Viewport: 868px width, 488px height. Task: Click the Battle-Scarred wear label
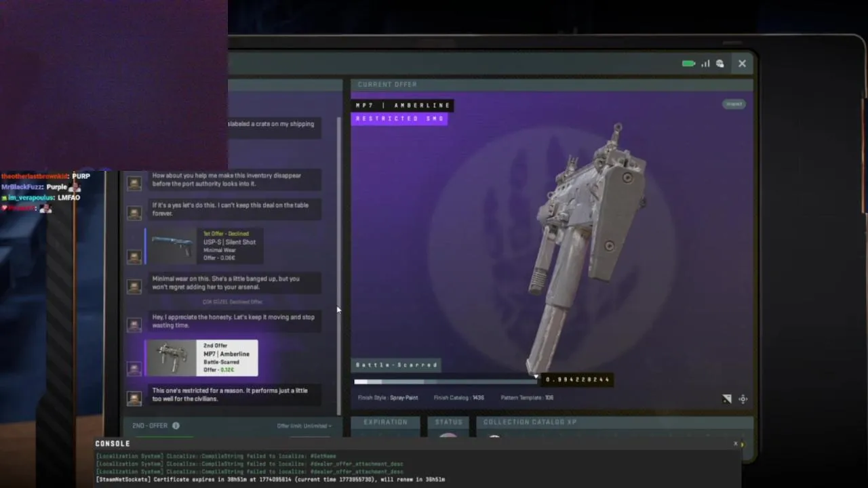point(397,365)
